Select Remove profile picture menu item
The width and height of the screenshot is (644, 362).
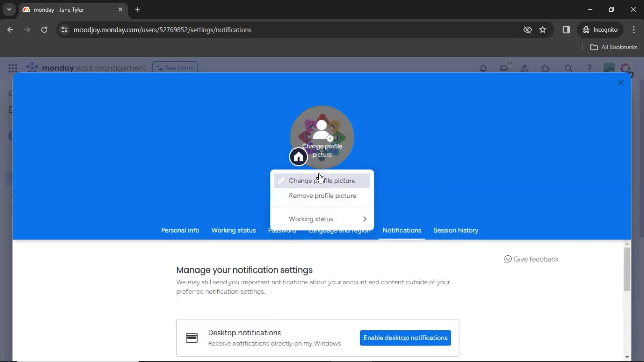pos(322,196)
